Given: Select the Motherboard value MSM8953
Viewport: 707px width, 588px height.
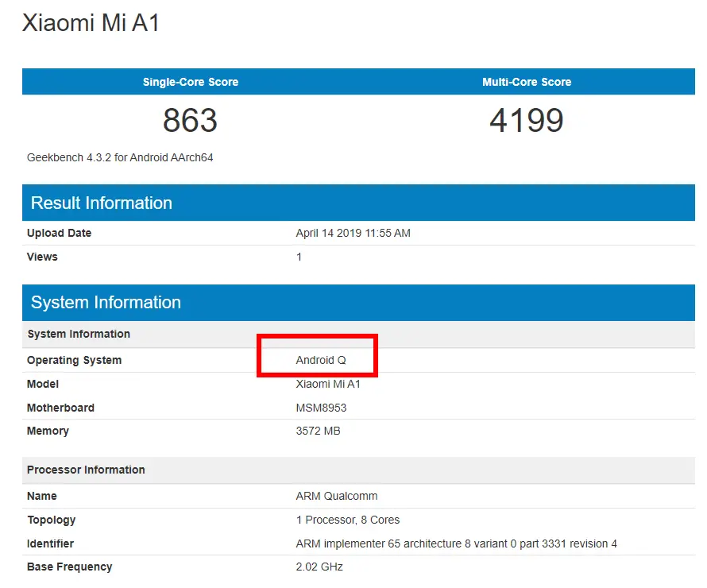Looking at the screenshot, I should pos(321,408).
